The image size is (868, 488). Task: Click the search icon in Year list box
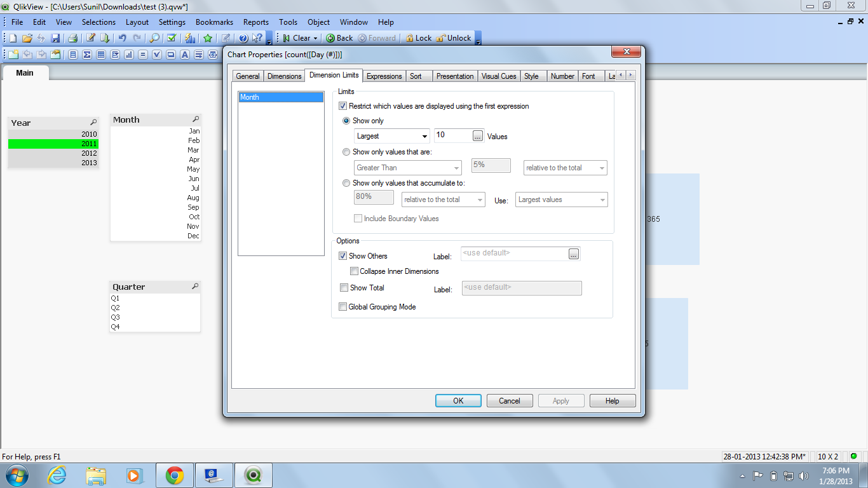pyautogui.click(x=93, y=123)
